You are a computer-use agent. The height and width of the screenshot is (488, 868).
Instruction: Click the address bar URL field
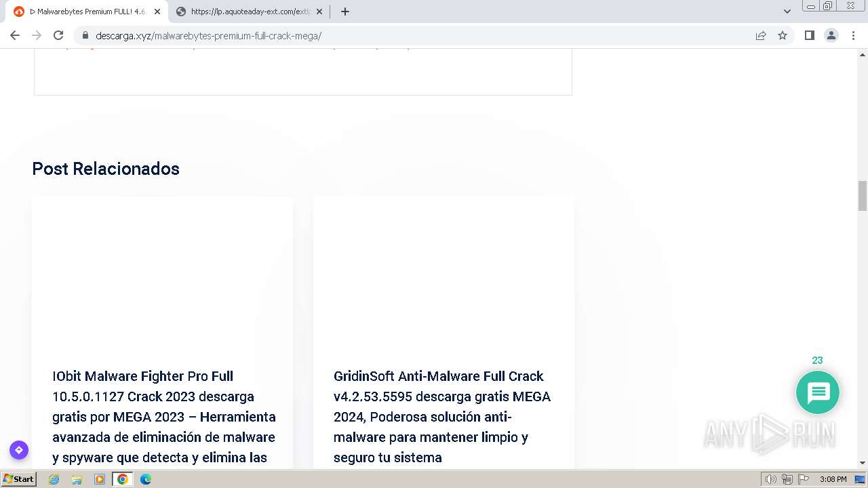[x=420, y=35]
